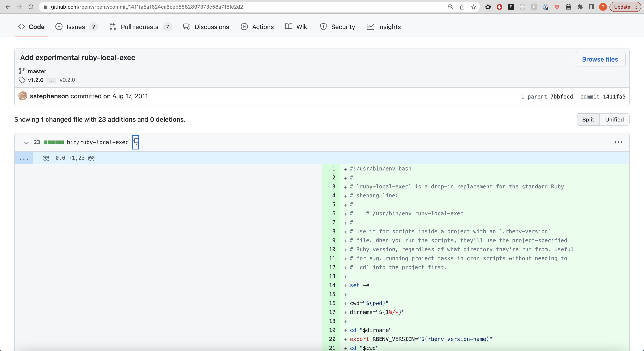Select the Unified diff view
The image size is (644, 351).
click(615, 120)
